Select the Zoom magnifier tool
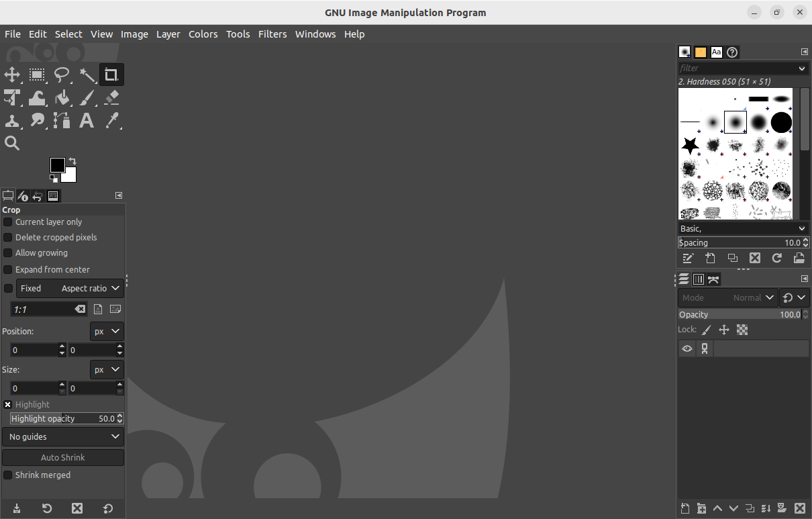The image size is (812, 519). coord(12,143)
